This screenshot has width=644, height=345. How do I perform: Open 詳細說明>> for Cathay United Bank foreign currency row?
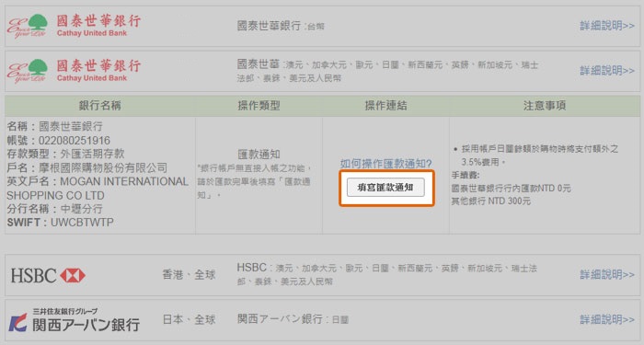(607, 71)
